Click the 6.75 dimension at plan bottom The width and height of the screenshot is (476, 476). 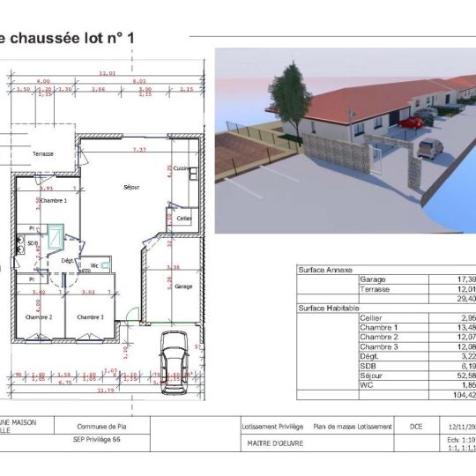click(65, 383)
